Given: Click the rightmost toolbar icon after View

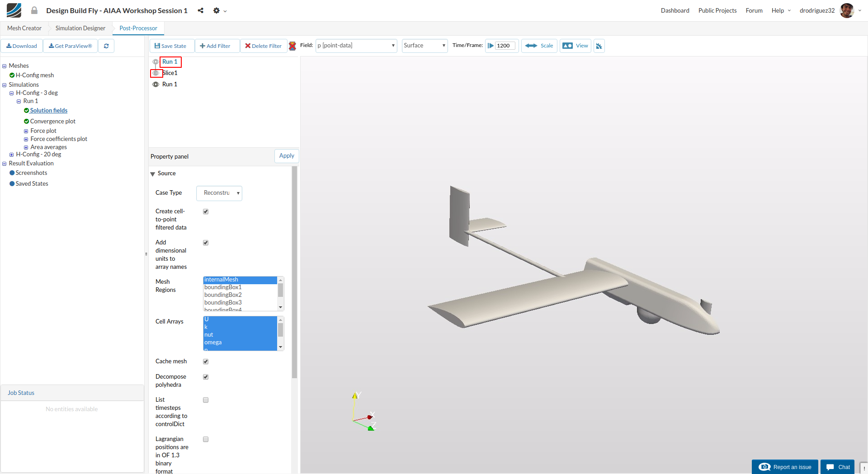Looking at the screenshot, I should [599, 46].
